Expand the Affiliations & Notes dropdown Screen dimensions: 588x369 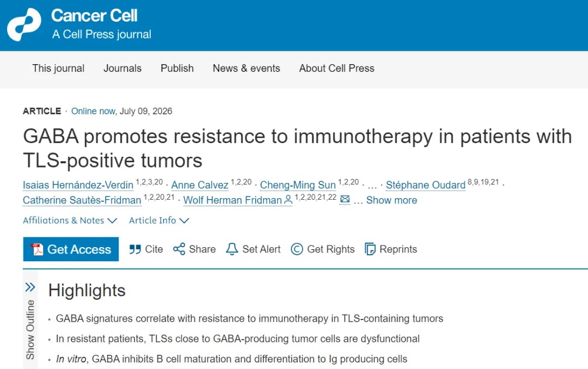[x=70, y=220]
